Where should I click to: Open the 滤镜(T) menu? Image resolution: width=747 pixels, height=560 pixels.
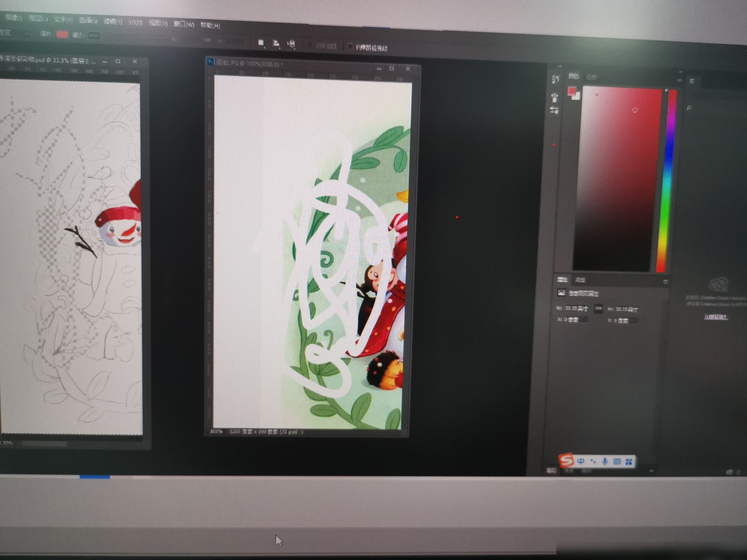[113, 21]
